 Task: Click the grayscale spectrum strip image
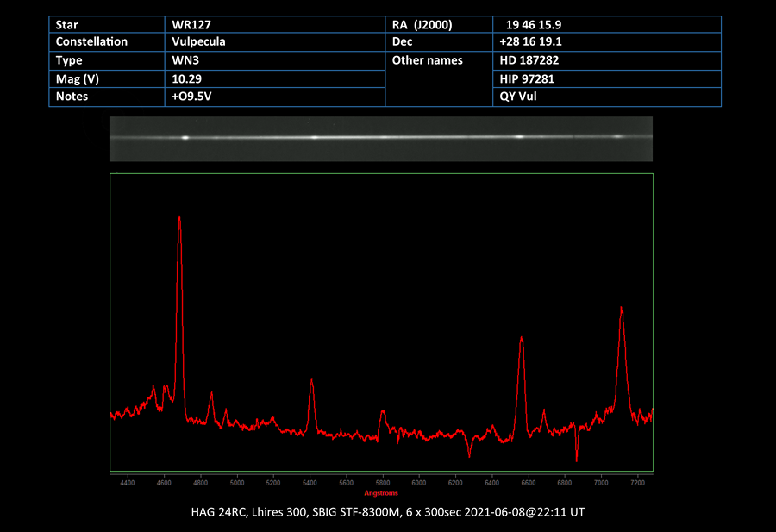pos(381,138)
